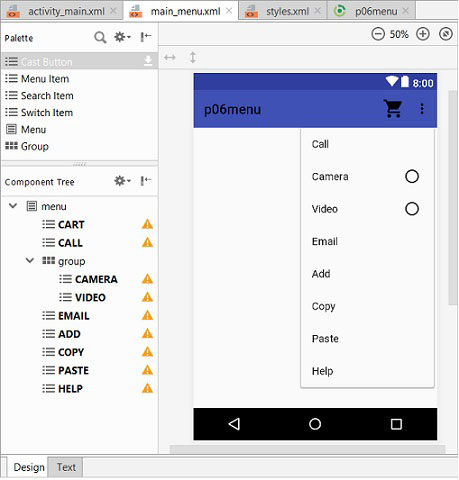Collapse the menu root tree node
Image resolution: width=459 pixels, height=480 pixels.
pyautogui.click(x=13, y=206)
